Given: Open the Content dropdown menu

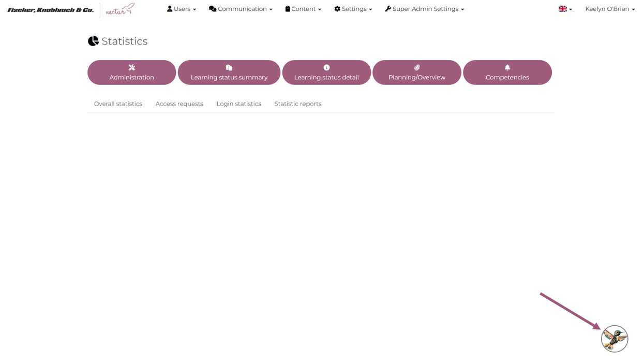Looking at the screenshot, I should click(x=303, y=9).
